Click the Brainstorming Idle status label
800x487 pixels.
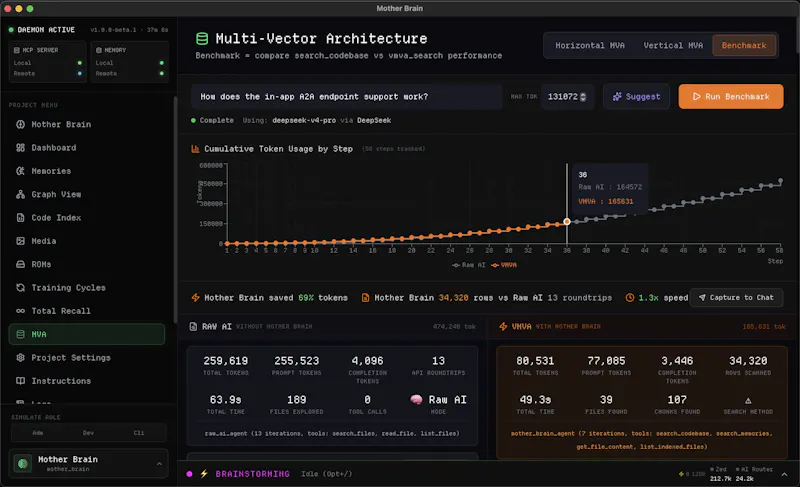327,474
